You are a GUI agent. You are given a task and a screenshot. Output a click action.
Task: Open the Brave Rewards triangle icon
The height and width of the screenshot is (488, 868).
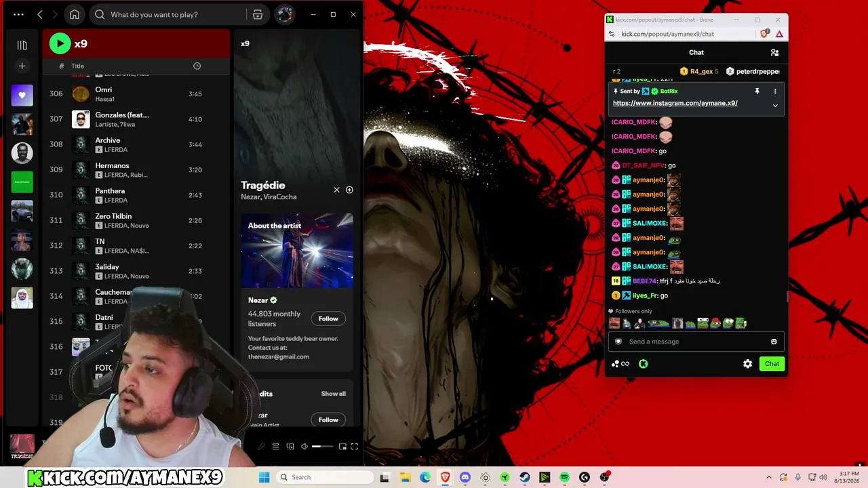point(779,34)
